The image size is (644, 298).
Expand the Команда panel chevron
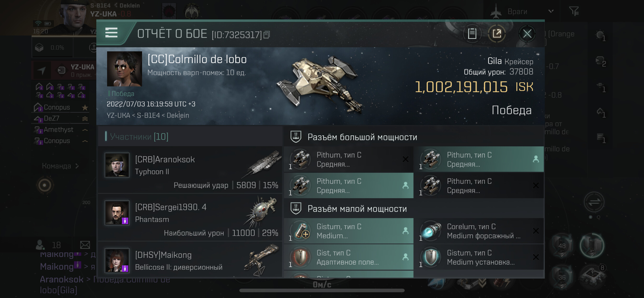click(x=77, y=166)
